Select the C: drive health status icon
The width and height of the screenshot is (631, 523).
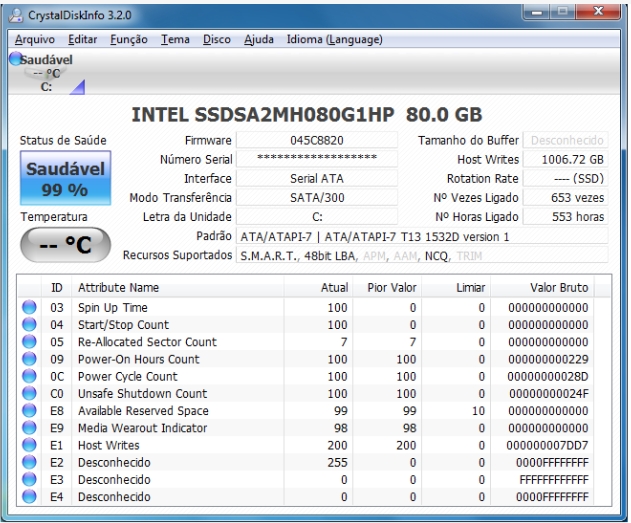[x=16, y=60]
